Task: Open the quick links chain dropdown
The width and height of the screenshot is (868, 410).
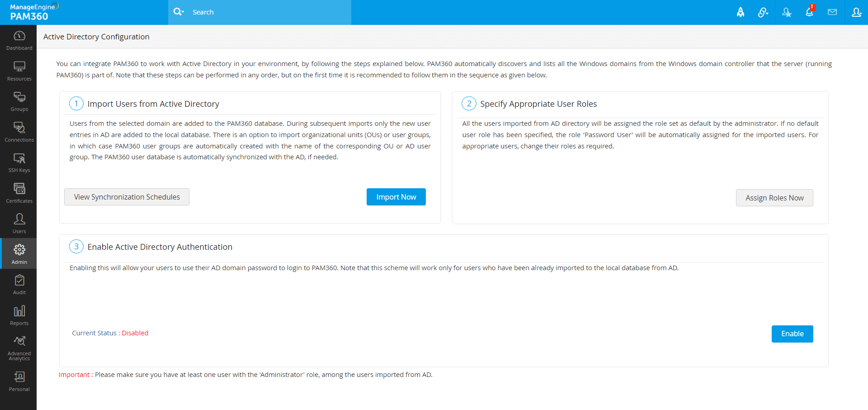Action: click(x=763, y=12)
